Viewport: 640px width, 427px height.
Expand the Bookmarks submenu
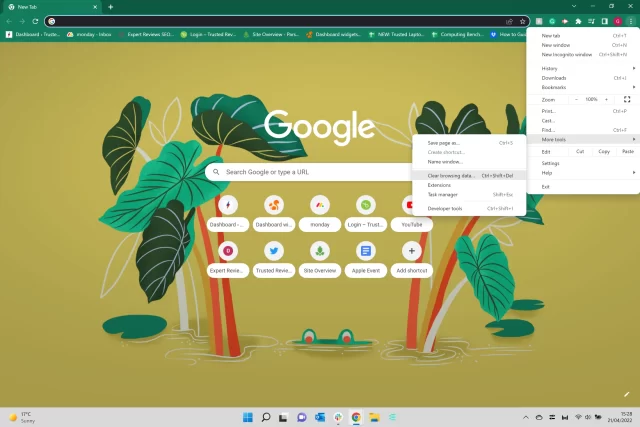(583, 87)
